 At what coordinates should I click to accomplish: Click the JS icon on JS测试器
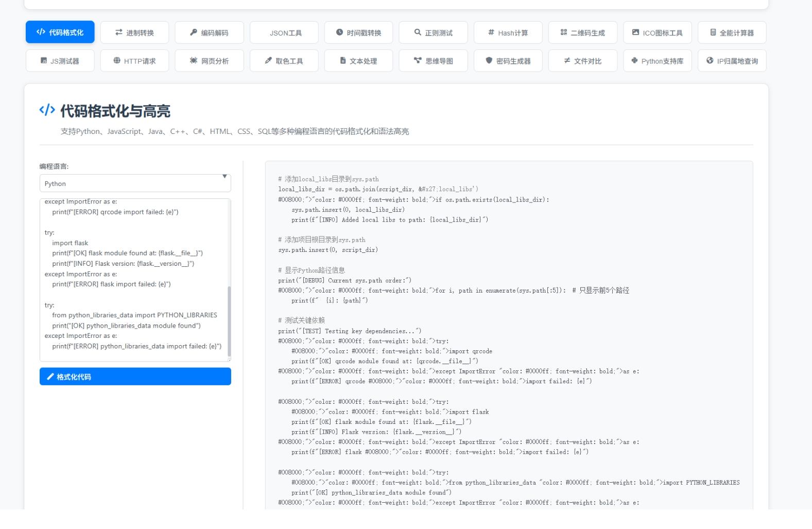[44, 60]
